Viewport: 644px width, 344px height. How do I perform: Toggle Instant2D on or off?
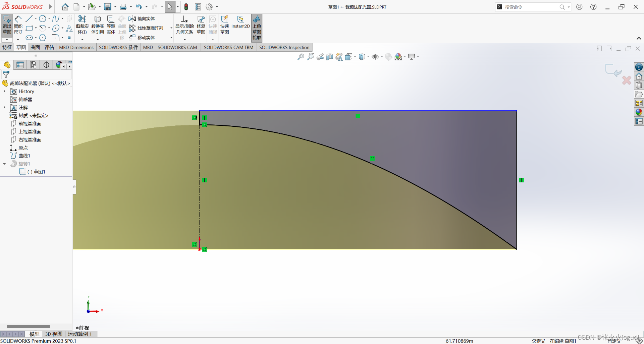click(x=240, y=23)
